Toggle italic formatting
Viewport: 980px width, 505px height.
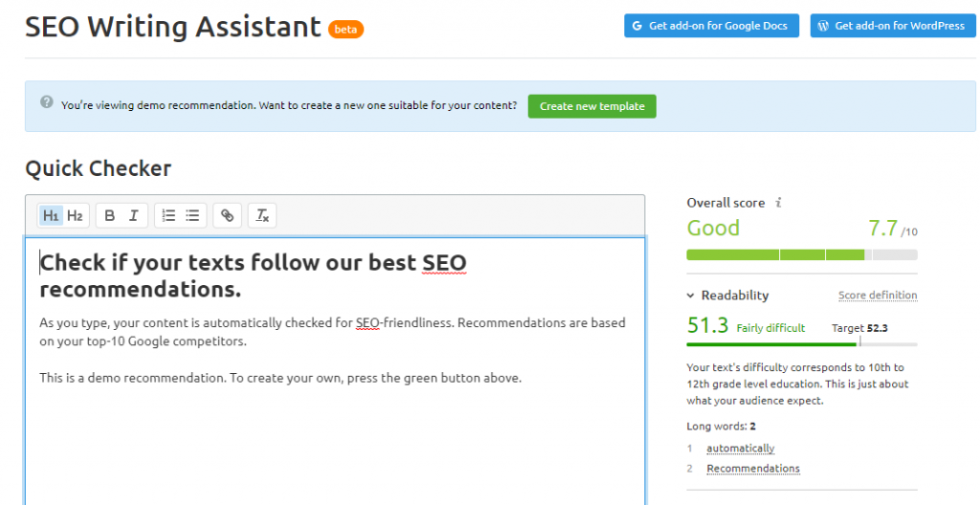[x=133, y=215]
